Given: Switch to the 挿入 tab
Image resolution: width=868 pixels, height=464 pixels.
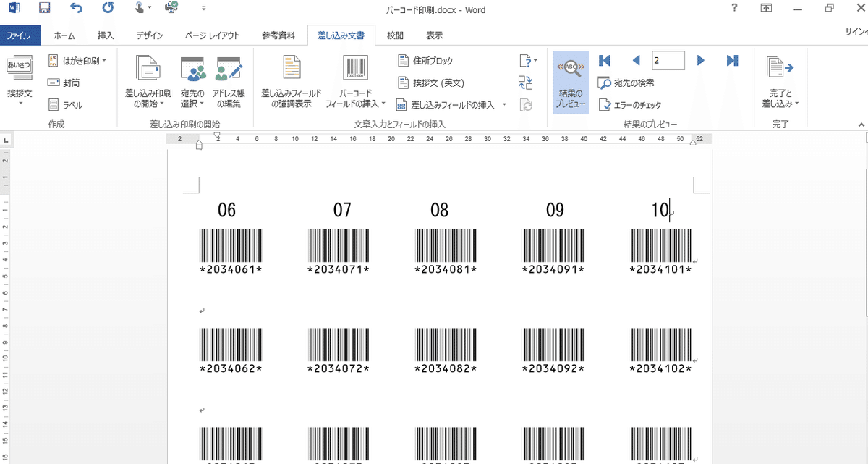Looking at the screenshot, I should 106,35.
